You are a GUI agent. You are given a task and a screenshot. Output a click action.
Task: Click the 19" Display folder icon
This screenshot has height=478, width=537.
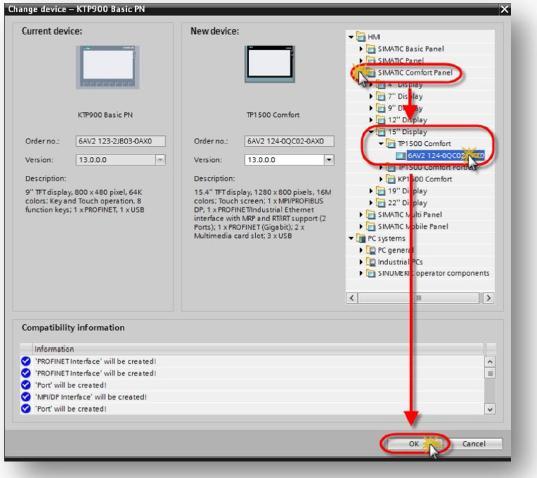click(x=381, y=191)
